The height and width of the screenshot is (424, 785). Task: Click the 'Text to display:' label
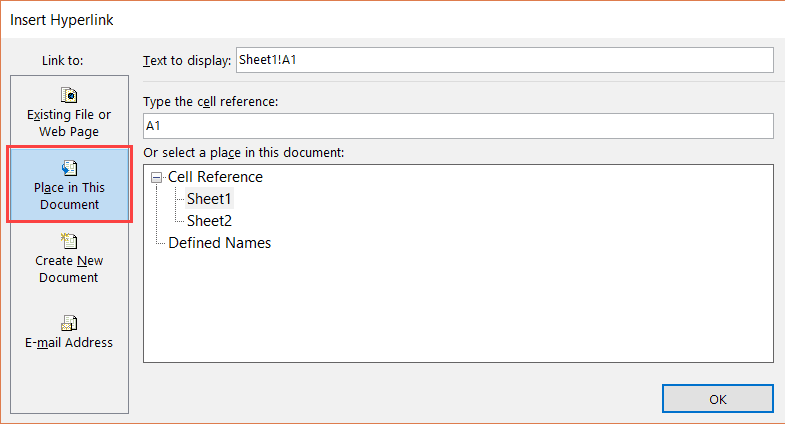click(x=187, y=61)
